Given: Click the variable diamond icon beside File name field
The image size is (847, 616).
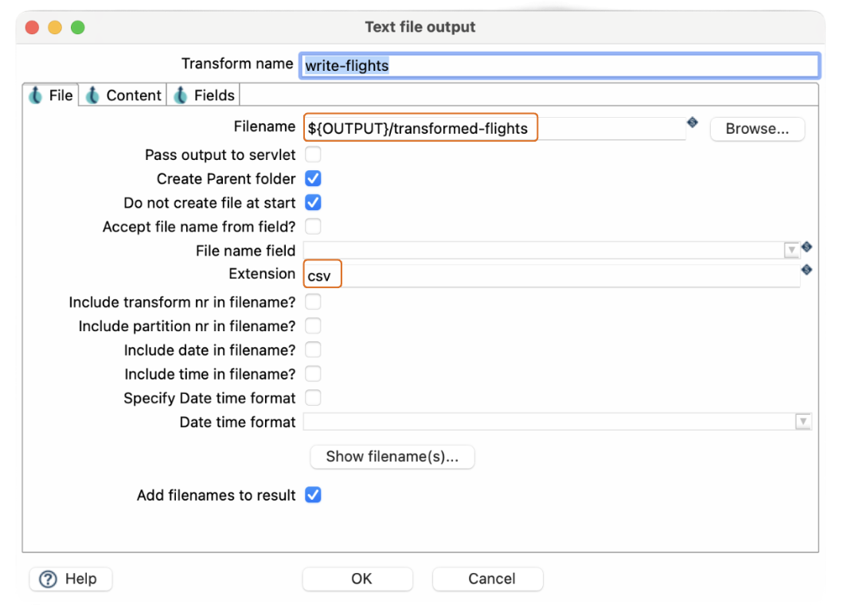Looking at the screenshot, I should coord(806,247).
